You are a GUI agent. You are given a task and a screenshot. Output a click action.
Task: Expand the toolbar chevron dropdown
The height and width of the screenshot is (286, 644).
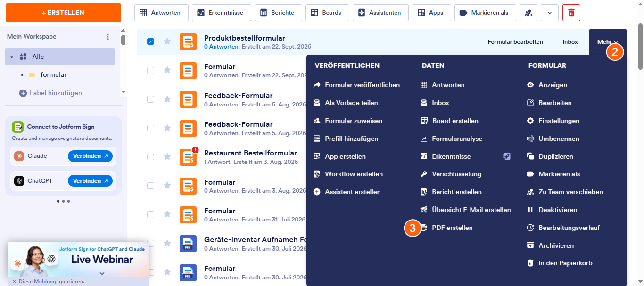550,13
